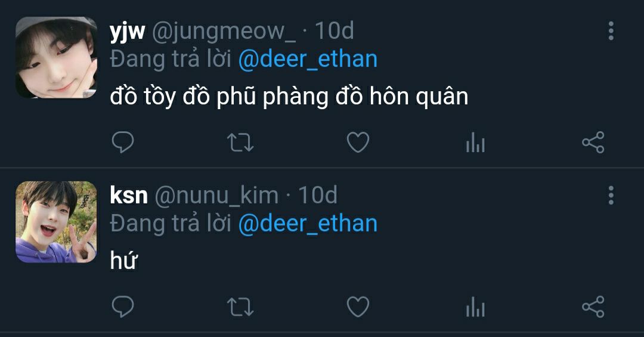Open the @jungmeow_ handle

224,31
